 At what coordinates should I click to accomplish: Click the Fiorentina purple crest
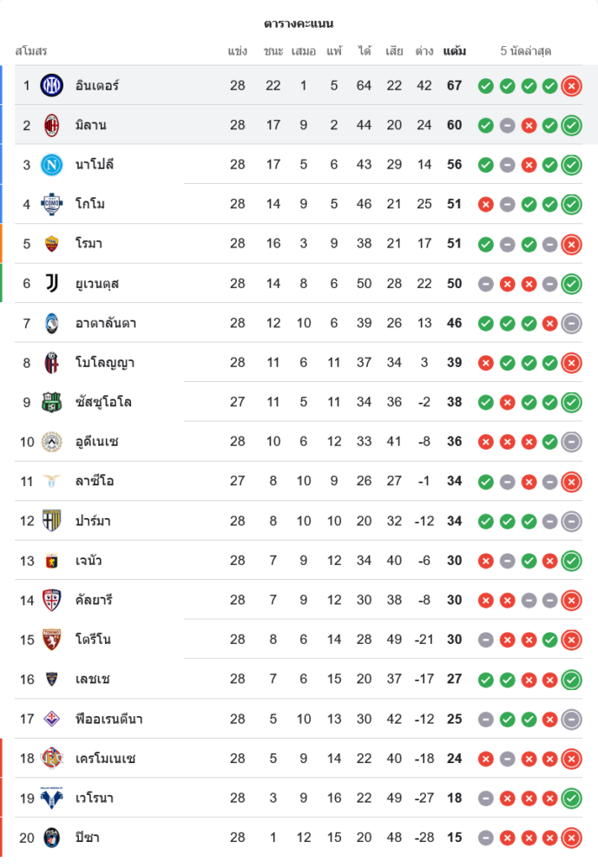tap(52, 719)
